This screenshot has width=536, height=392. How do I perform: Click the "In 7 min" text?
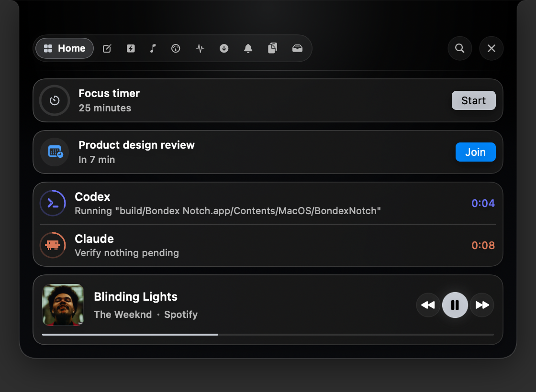97,160
